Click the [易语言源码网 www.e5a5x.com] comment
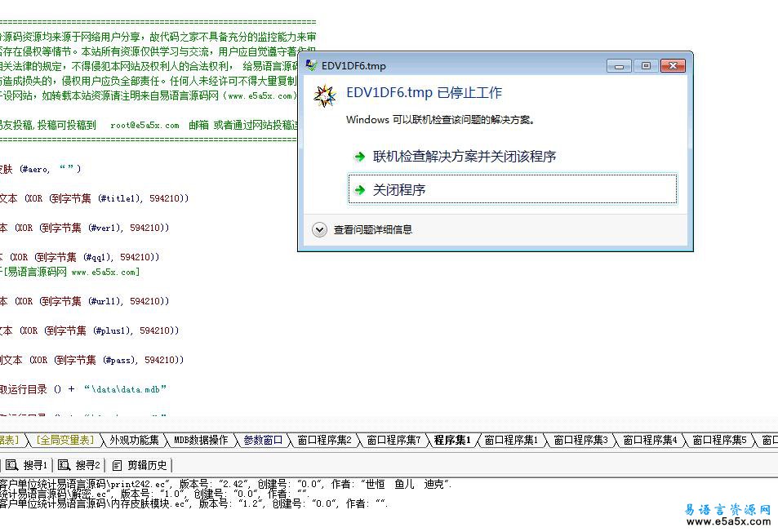 click(70, 272)
